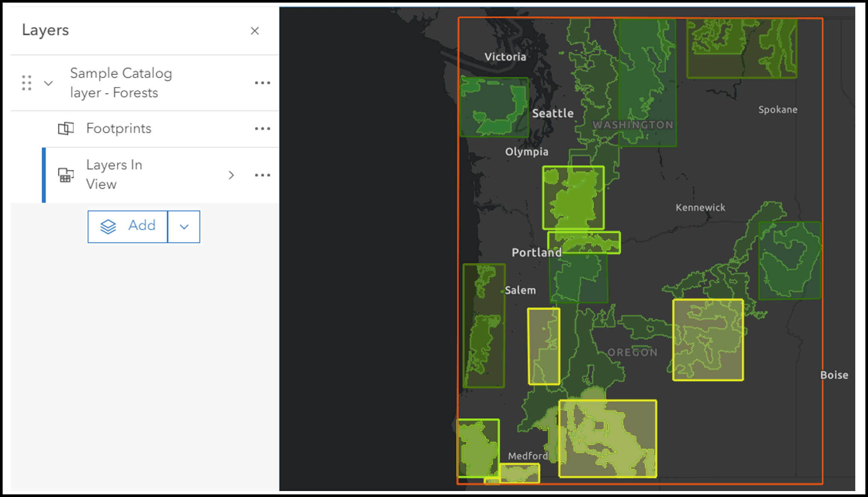
Task: Click yellow footprint rectangle near Medford
Action: pos(519,473)
